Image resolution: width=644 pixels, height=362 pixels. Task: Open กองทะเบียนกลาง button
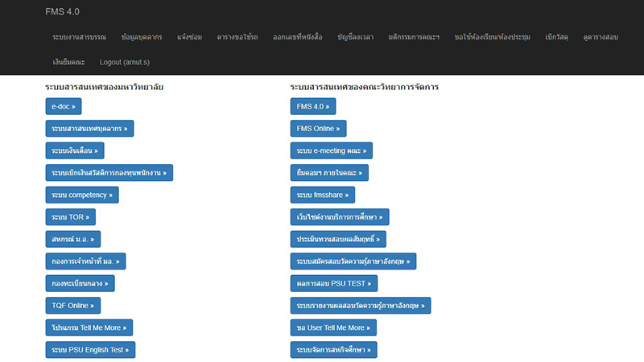[80, 284]
